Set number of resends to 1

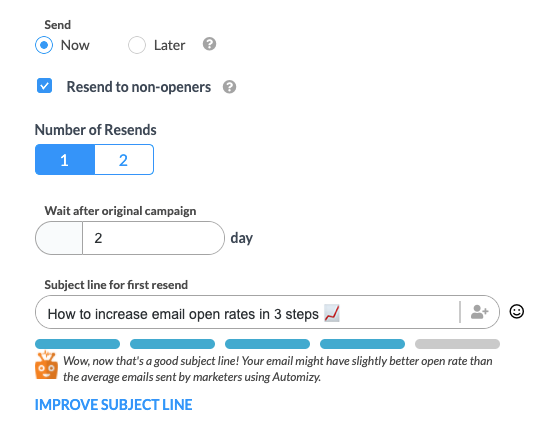click(x=65, y=160)
